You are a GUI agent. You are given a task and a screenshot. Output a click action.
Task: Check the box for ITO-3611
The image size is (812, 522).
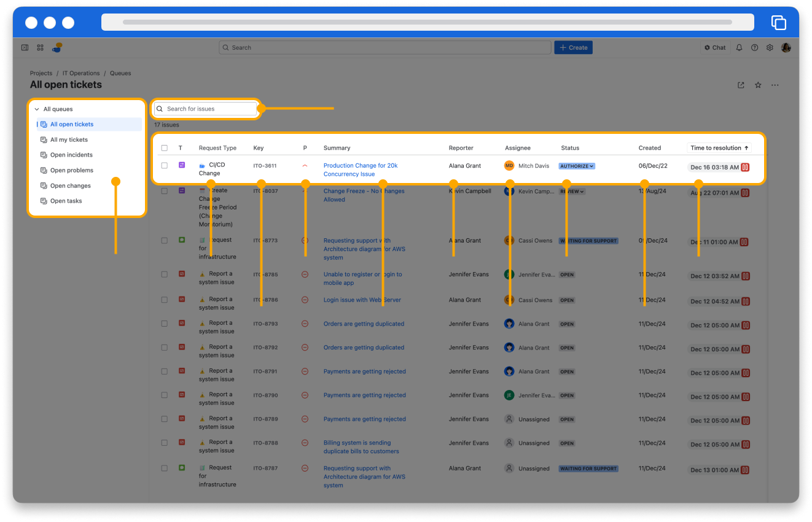click(x=164, y=165)
